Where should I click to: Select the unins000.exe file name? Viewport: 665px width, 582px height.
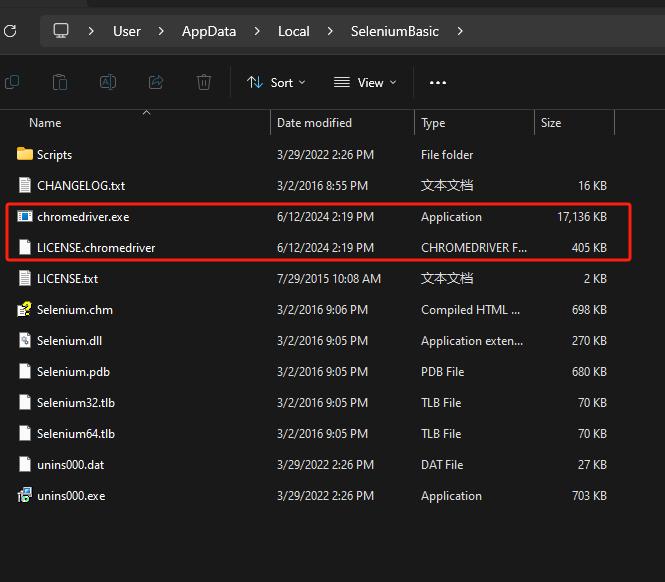pos(71,495)
